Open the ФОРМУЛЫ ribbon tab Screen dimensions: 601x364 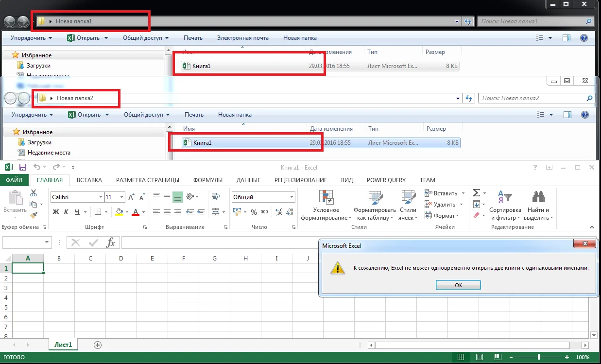(208, 180)
